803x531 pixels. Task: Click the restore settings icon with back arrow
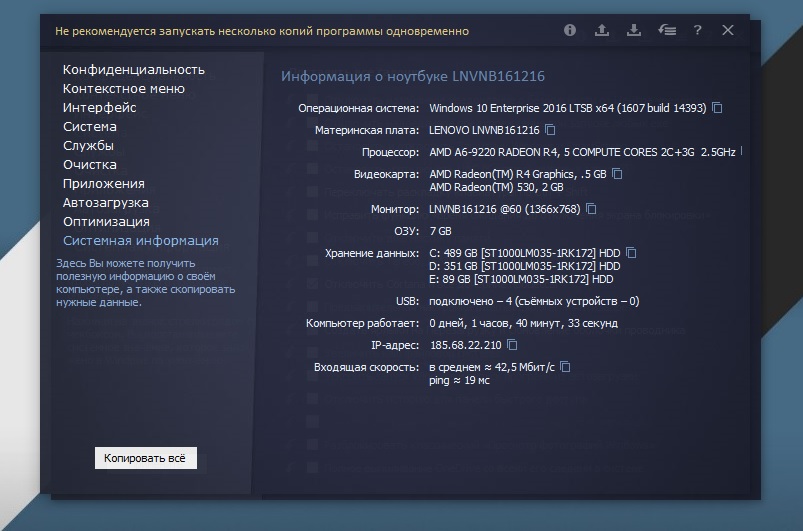point(666,30)
